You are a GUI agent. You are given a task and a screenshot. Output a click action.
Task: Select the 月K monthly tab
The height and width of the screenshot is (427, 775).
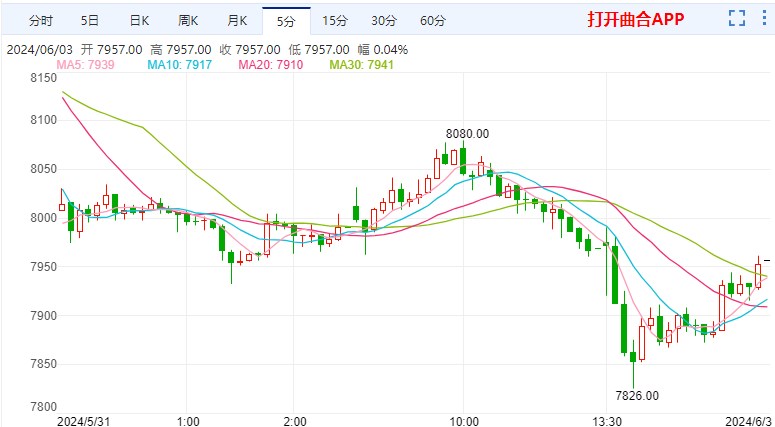click(237, 20)
